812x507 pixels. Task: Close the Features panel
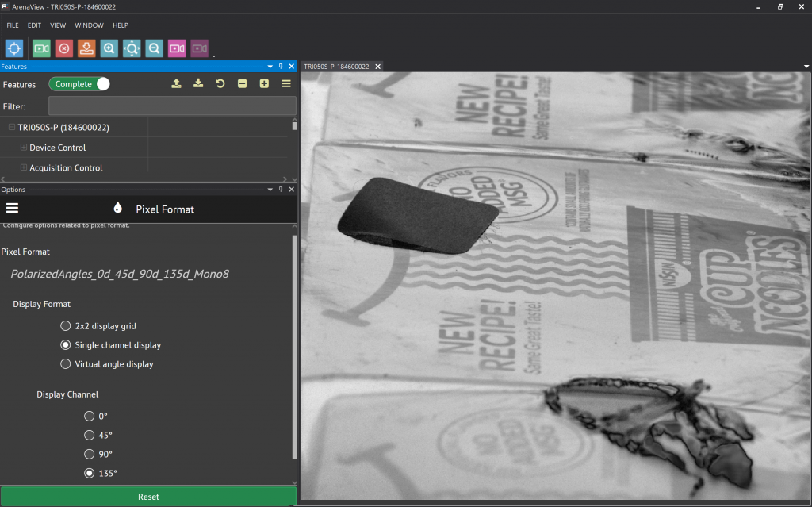pyautogui.click(x=292, y=67)
